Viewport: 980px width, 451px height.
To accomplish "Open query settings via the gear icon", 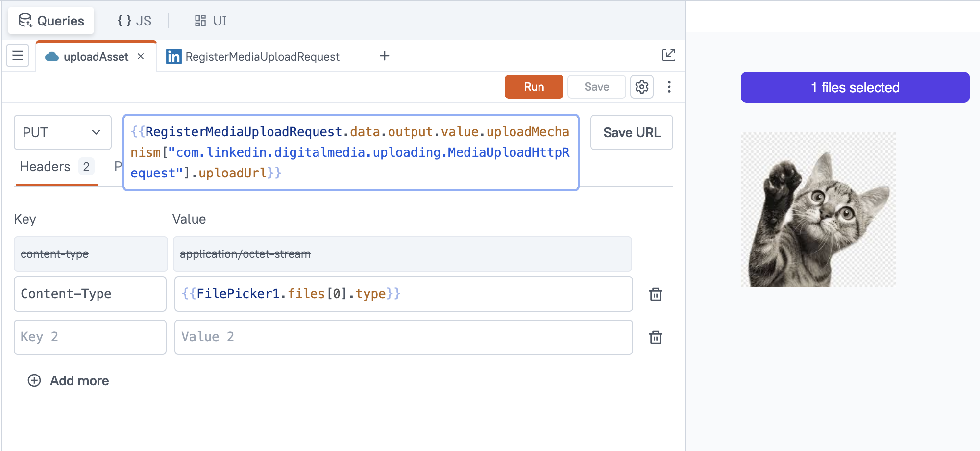I will click(x=642, y=87).
